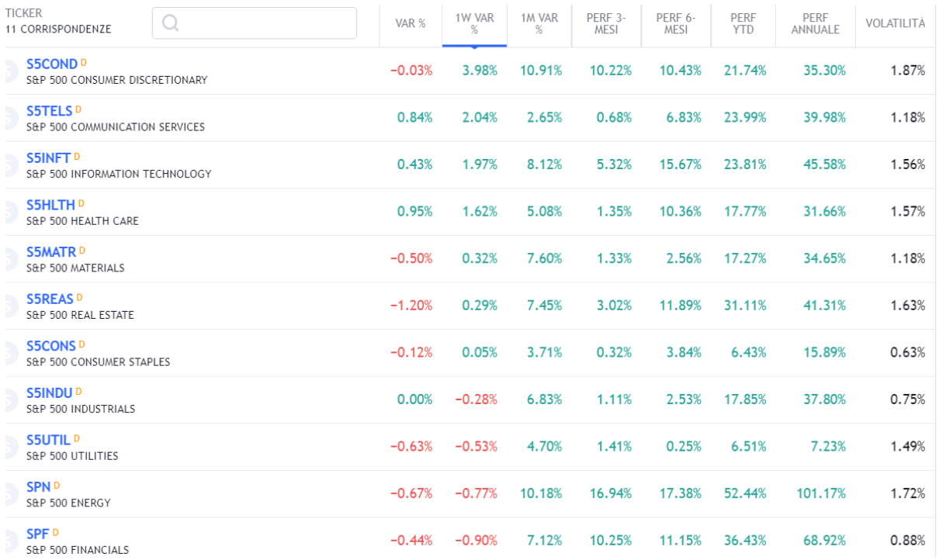Open the S5MATR ticker link

[51, 252]
